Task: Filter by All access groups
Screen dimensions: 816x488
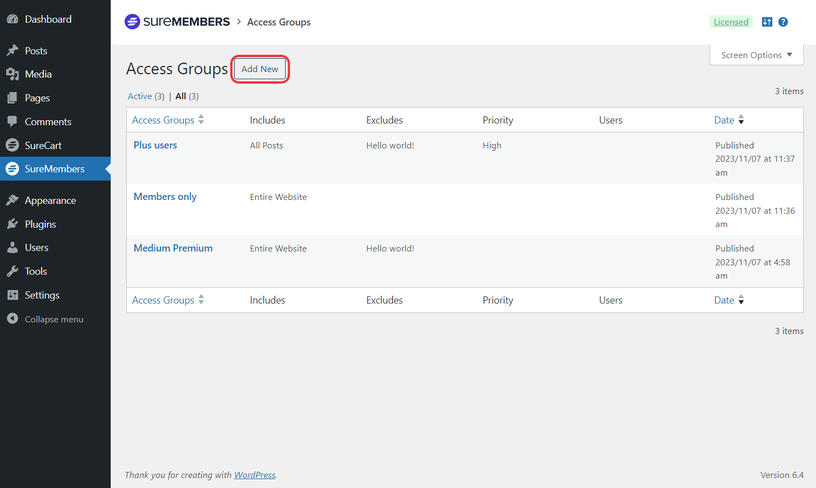Action: 181,96
